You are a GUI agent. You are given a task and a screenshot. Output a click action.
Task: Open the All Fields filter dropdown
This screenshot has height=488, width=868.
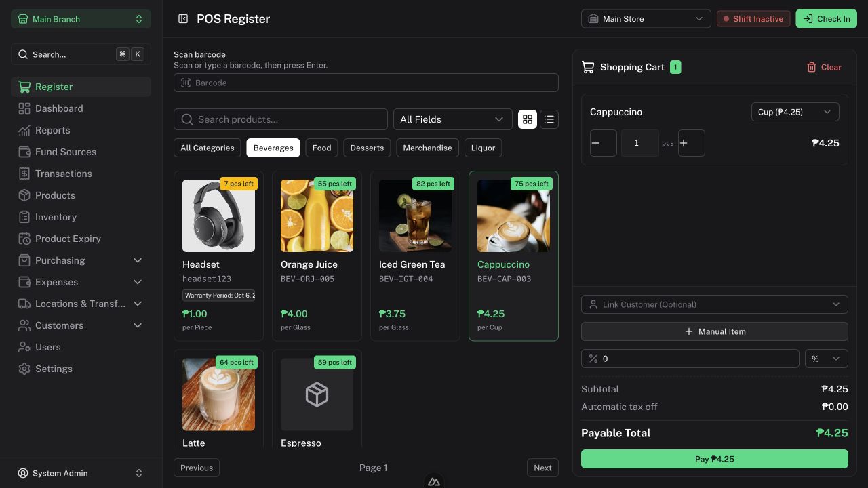tap(452, 119)
